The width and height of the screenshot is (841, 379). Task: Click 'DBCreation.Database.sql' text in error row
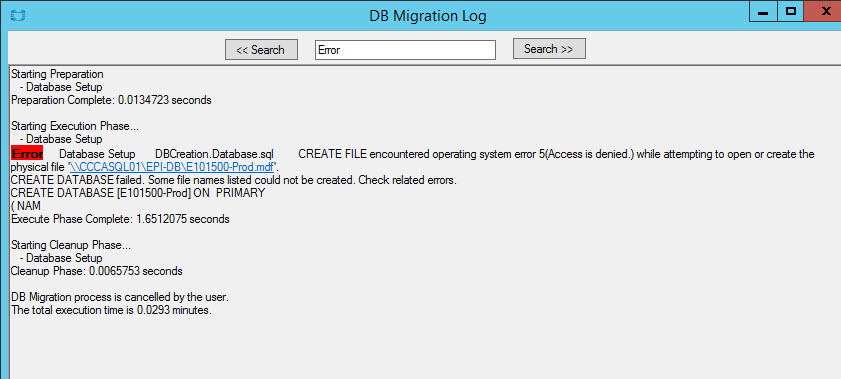[214, 154]
